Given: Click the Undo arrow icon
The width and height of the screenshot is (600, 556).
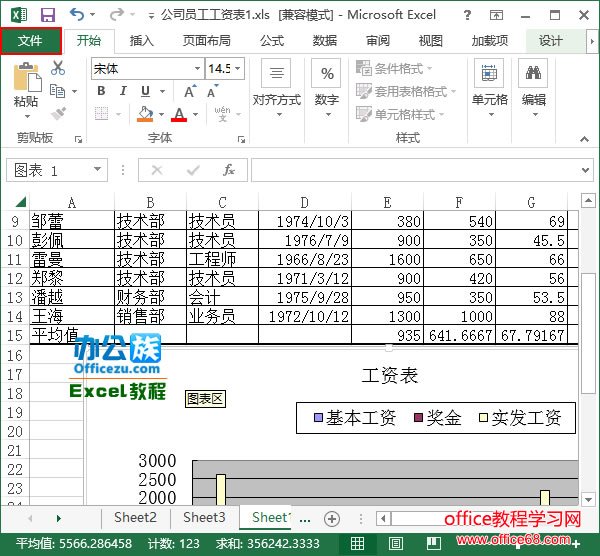Looking at the screenshot, I should (77, 15).
